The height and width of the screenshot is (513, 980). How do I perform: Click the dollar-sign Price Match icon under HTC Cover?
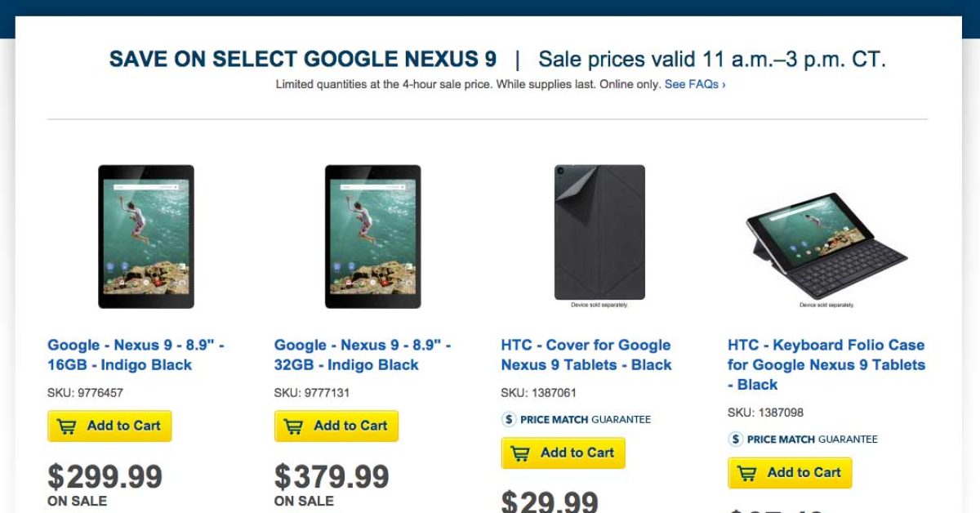509,420
